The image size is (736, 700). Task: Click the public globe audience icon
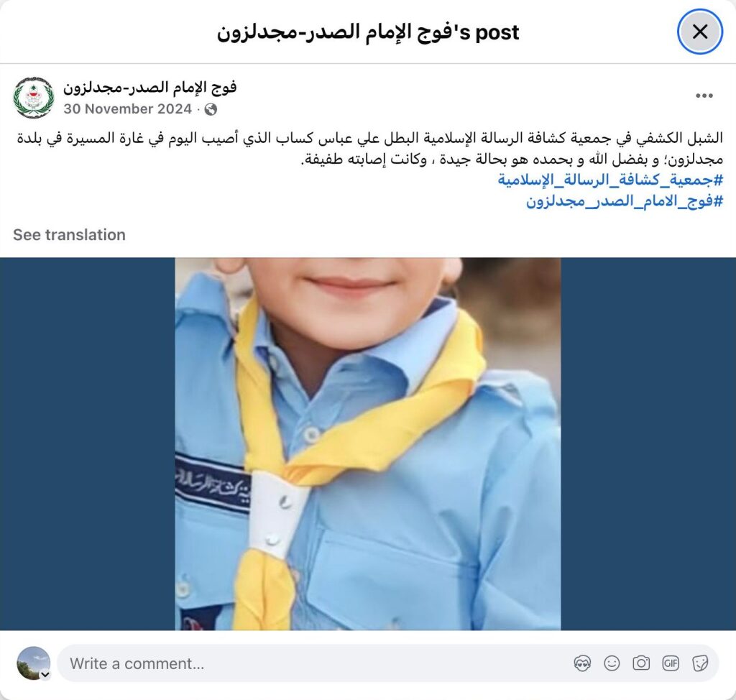click(211, 109)
